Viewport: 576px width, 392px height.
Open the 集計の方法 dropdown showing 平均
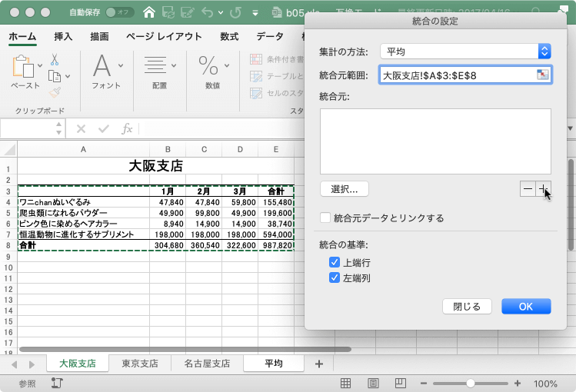click(x=465, y=51)
